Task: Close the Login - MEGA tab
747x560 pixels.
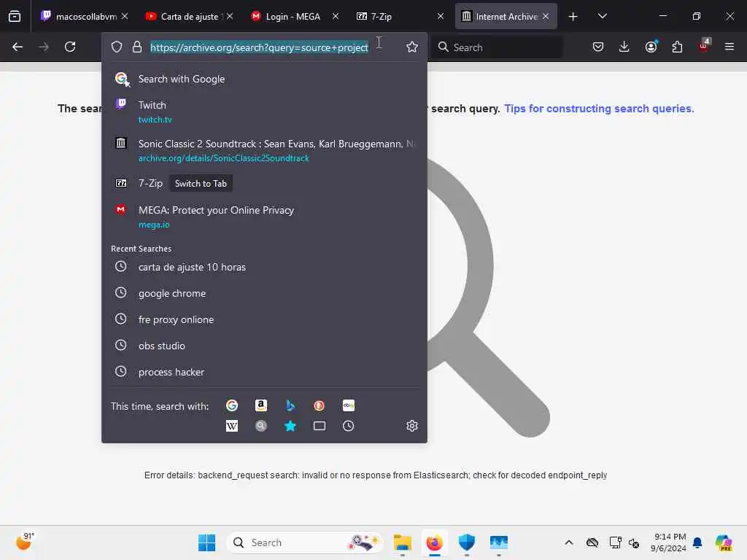Action: pos(336,16)
